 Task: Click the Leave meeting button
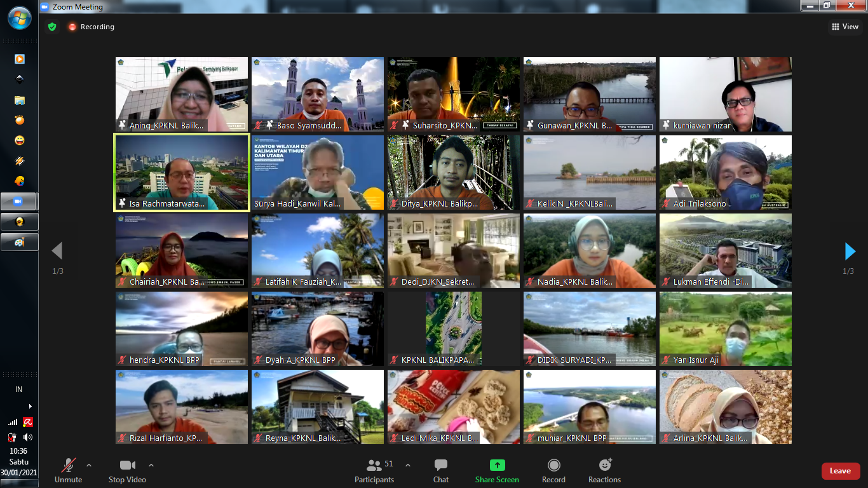click(840, 471)
